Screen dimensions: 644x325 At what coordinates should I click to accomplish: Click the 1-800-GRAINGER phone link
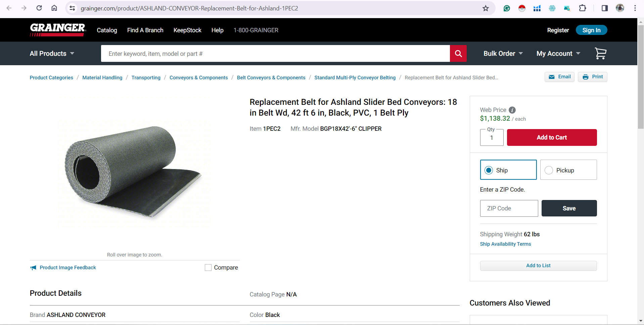point(256,30)
